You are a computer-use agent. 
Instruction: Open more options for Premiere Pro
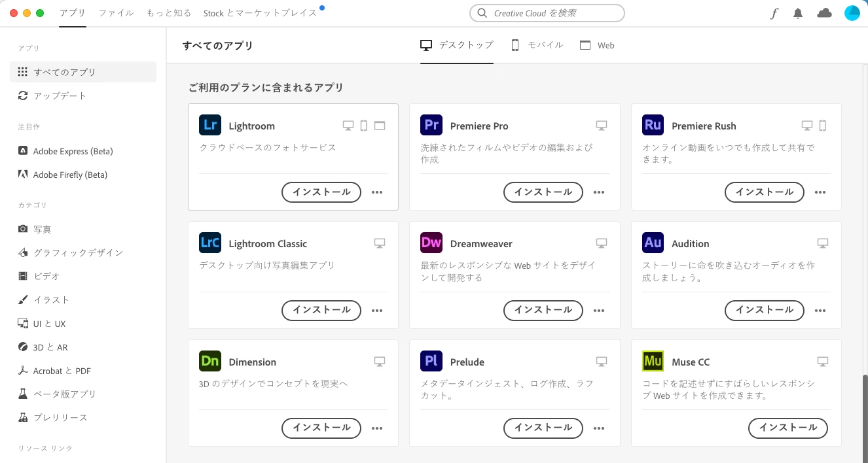coord(599,192)
